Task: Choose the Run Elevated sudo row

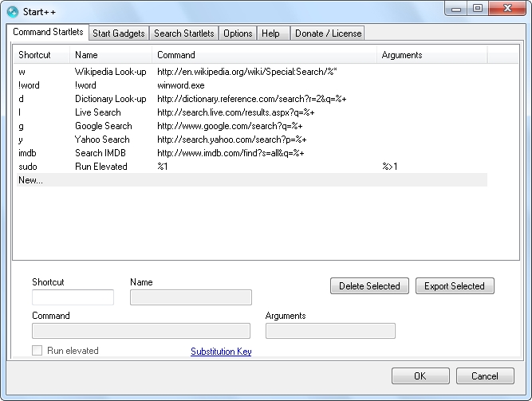Action: click(101, 167)
